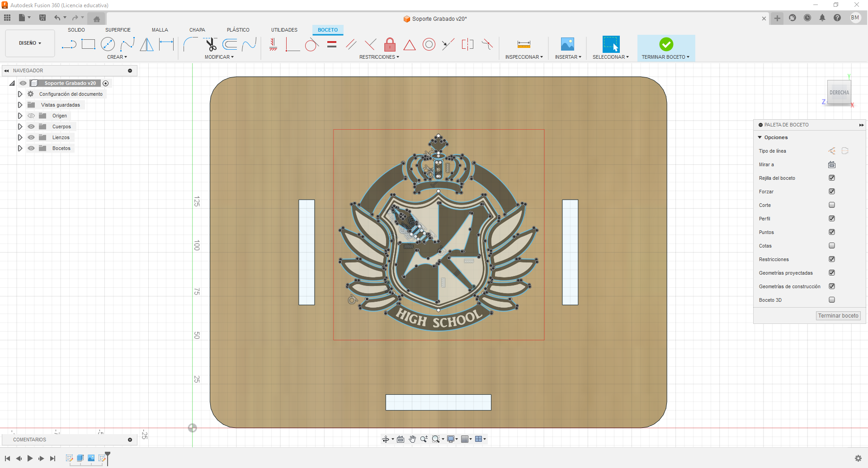Toggle the Restricciones checkbox
The width and height of the screenshot is (868, 468).
click(x=832, y=259)
